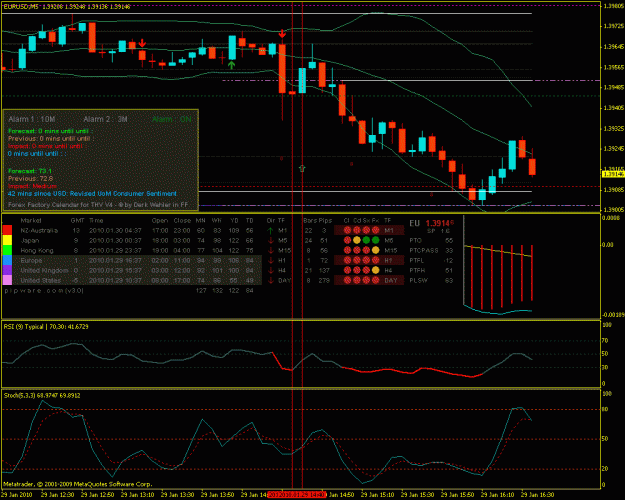Click the United Kingdom market row name
Screen dimensions: 625x500
pyautogui.click(x=44, y=270)
